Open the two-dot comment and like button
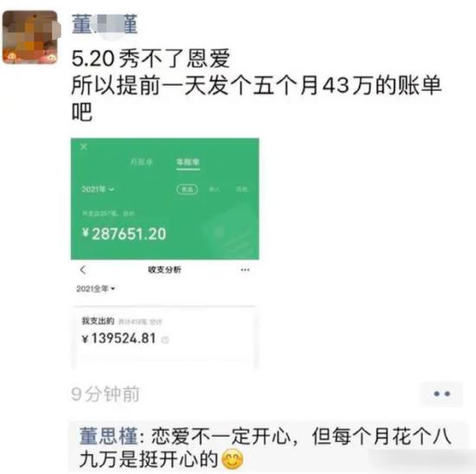Viewport: 476px width, 474px height. click(441, 394)
